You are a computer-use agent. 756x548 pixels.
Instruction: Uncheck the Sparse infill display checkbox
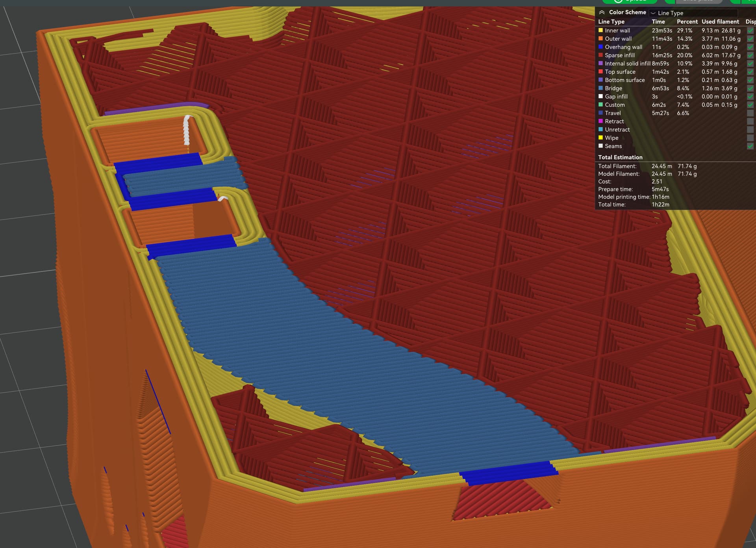pyautogui.click(x=750, y=56)
